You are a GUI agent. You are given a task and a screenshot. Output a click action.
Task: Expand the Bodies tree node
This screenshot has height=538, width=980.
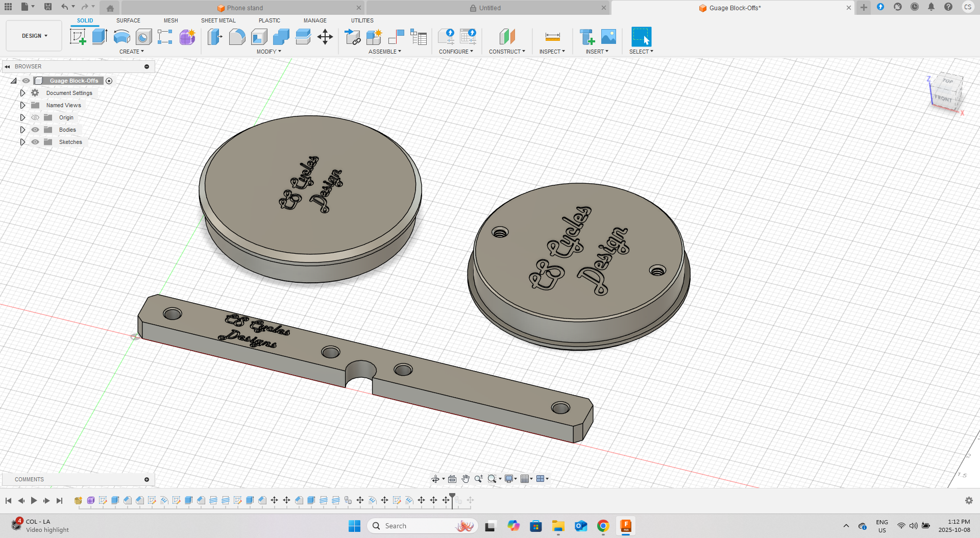coord(22,130)
